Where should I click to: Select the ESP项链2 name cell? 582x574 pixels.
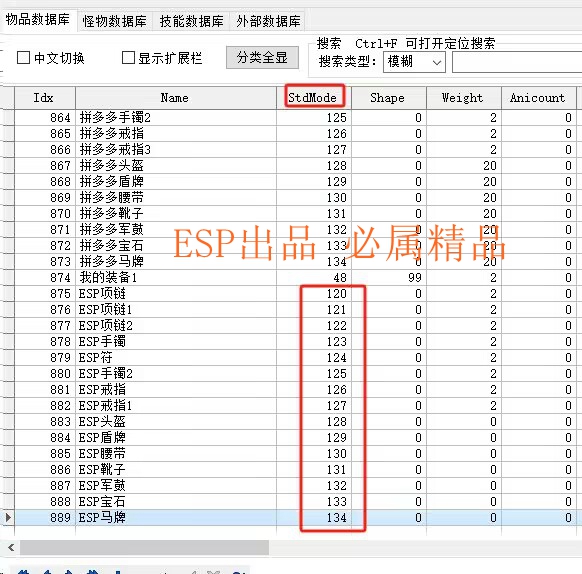pos(176,326)
